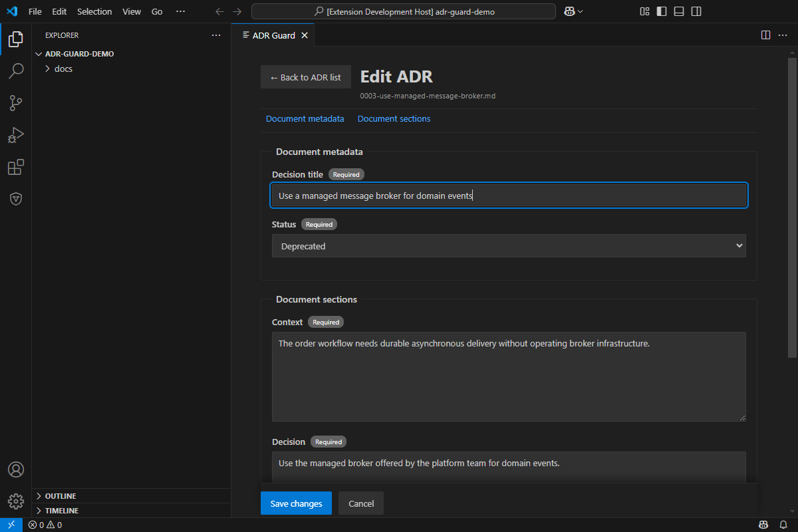Expand the docs folder

tap(132, 68)
